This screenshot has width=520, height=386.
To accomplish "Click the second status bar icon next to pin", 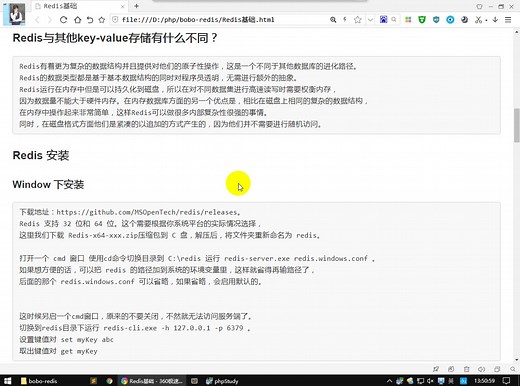I will click(x=451, y=369).
